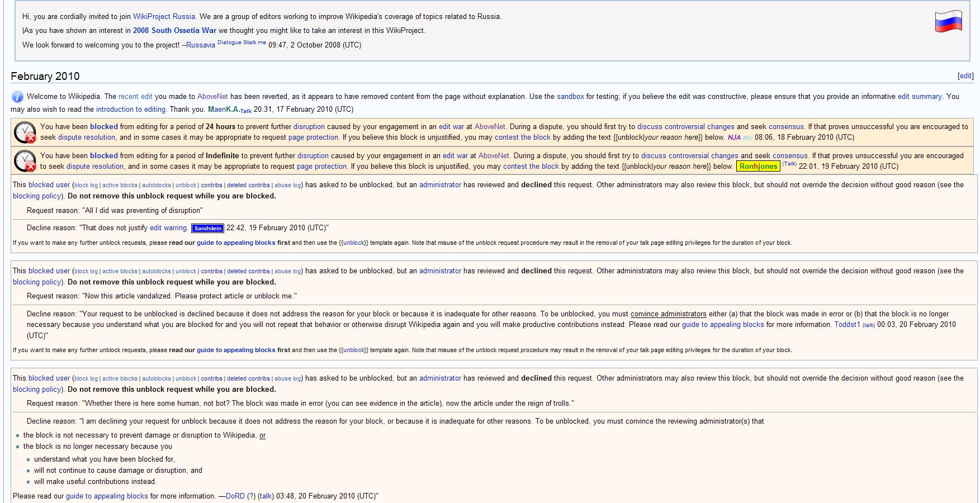The image size is (980, 503).
Task: Click the Talk link after Ronhjones
Action: tap(789, 164)
